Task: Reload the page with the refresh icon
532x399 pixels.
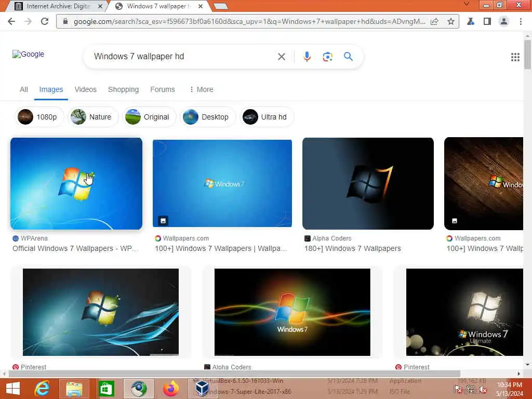Action: tap(45, 21)
